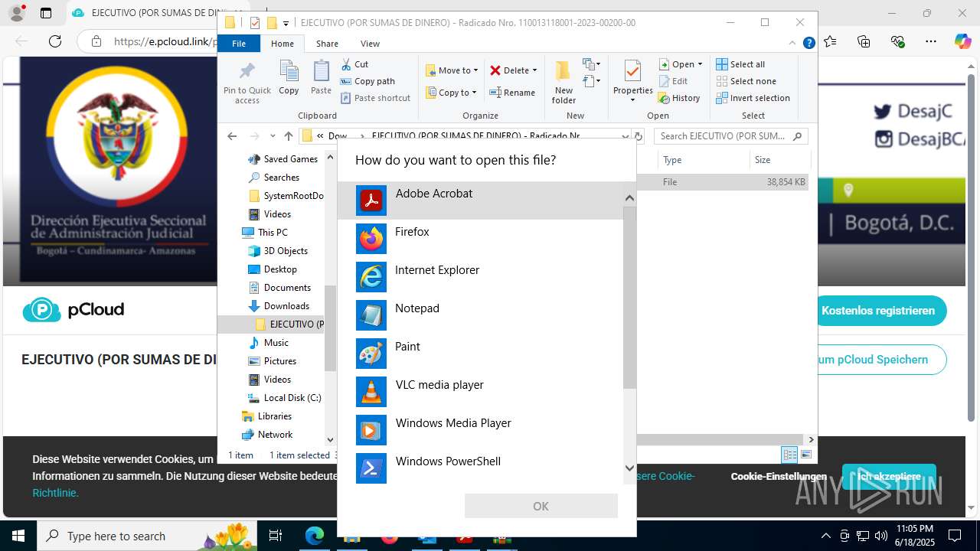Open Music in navigation pane
The width and height of the screenshot is (980, 551).
coord(269,343)
